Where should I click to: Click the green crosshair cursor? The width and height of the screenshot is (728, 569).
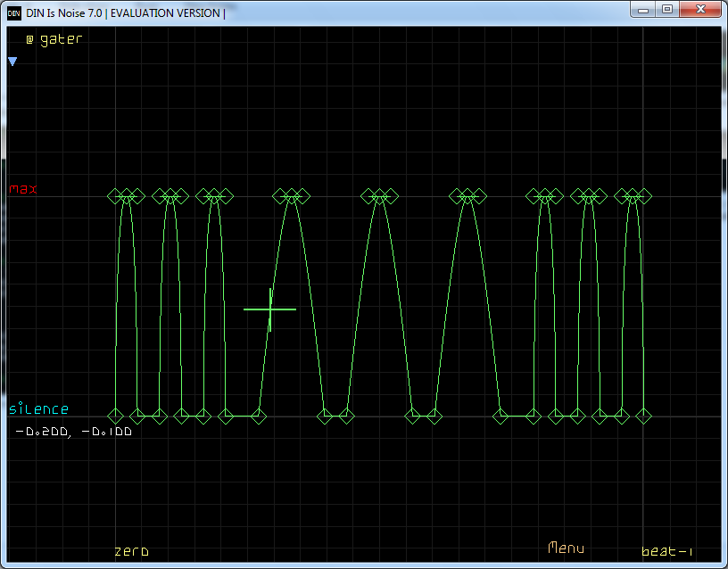click(269, 309)
